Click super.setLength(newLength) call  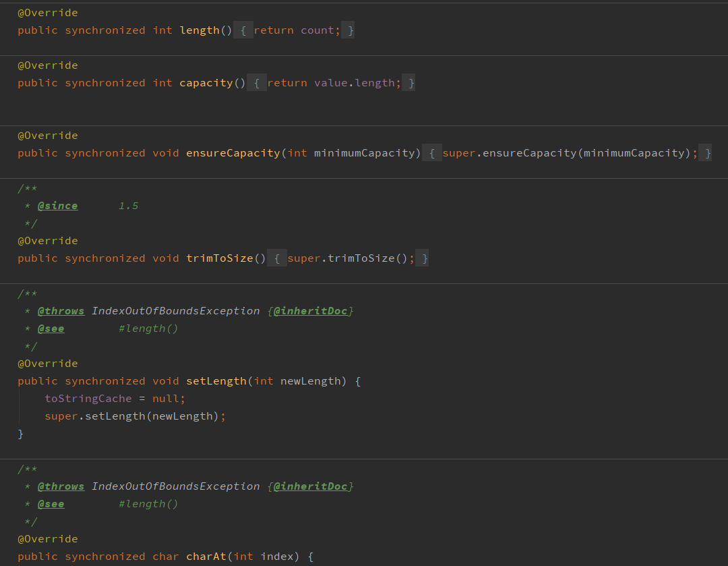[115, 416]
